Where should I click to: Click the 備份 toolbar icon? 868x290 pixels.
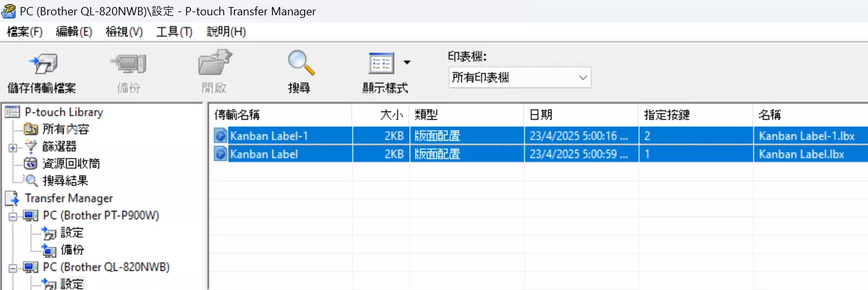pos(129,64)
